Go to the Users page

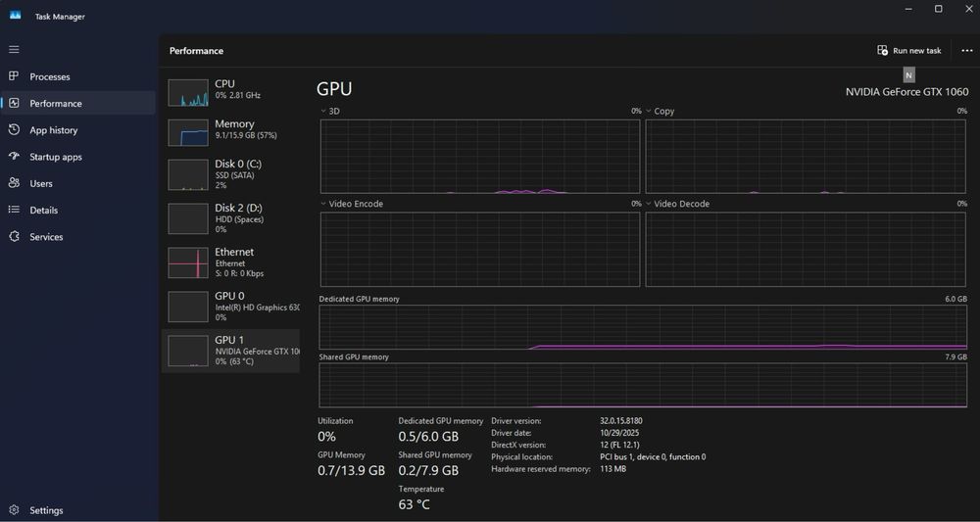coord(78,183)
